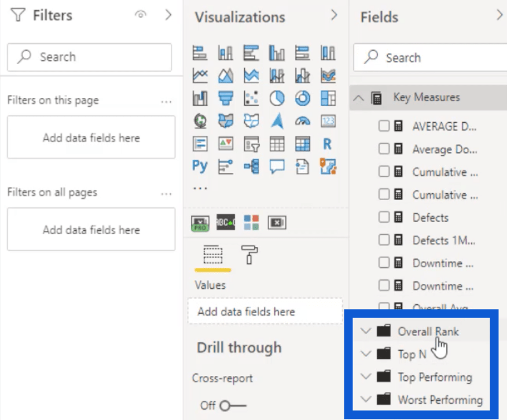Select the stacked bar chart visual
Viewport: 507px width, 420px height.
(200, 53)
